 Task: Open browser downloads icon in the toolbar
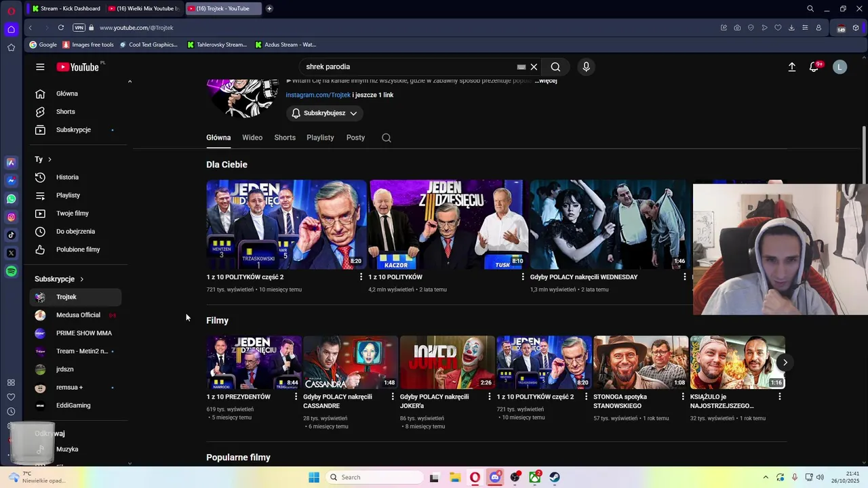click(x=791, y=28)
